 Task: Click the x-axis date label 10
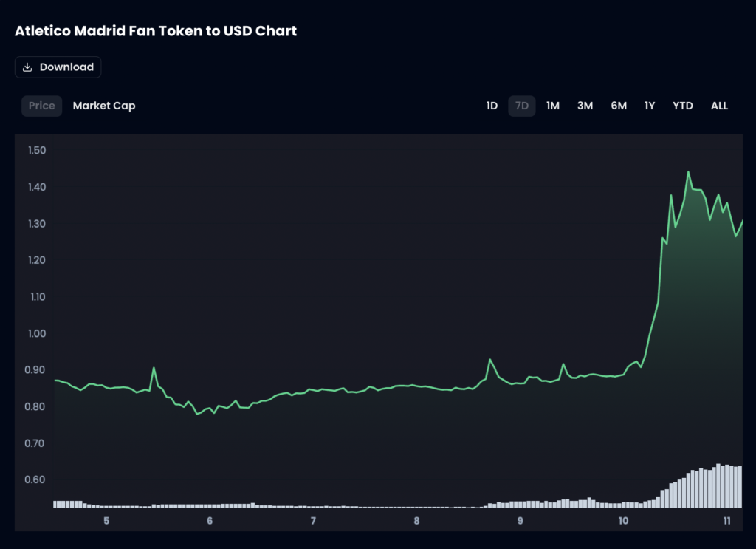(623, 521)
